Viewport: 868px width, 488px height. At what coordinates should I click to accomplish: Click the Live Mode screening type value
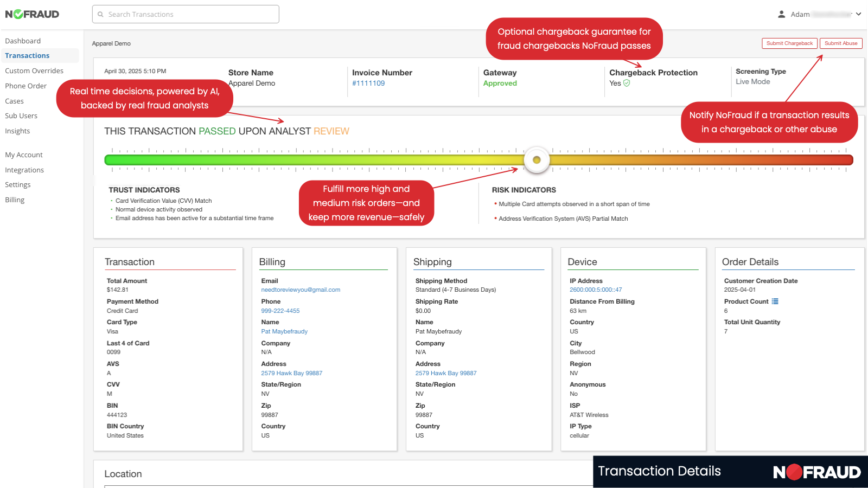[x=753, y=81]
